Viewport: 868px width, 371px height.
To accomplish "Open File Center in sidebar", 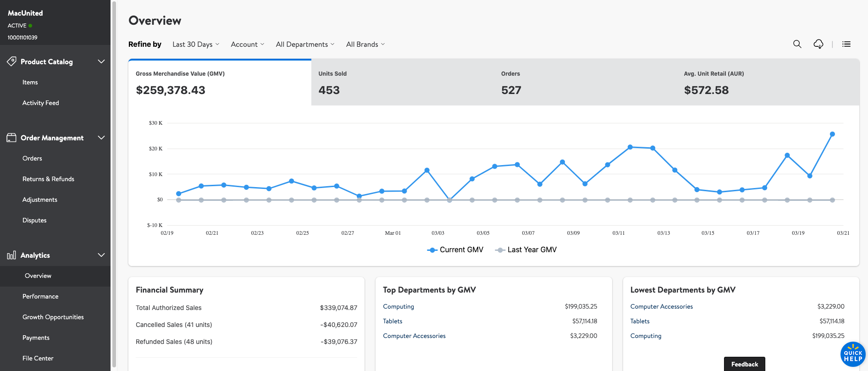I will 38,359.
